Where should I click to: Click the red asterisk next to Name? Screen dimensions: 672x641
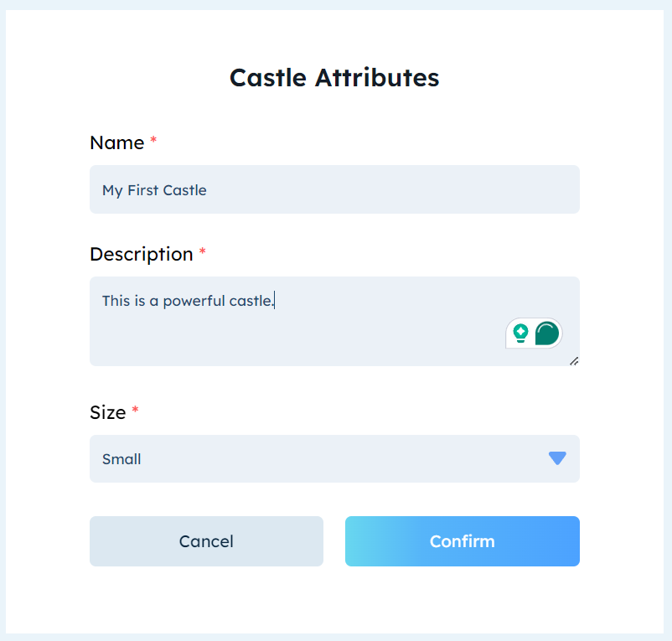point(152,137)
